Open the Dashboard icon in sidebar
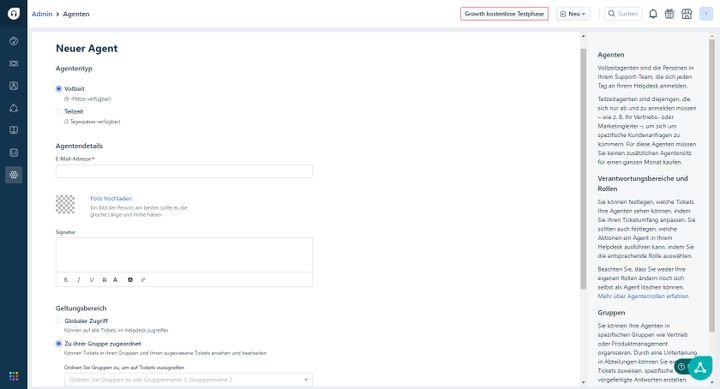Viewport: 720px width, 389px height. click(14, 41)
